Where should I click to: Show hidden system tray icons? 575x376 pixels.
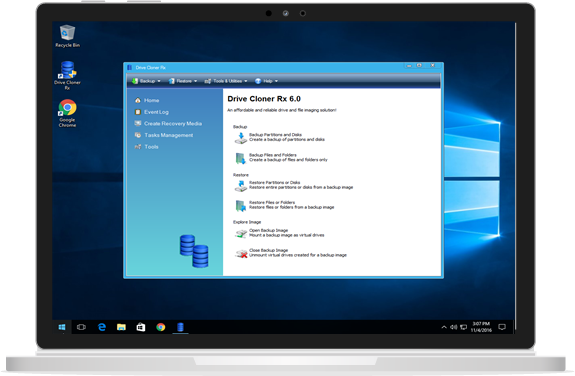click(444, 327)
